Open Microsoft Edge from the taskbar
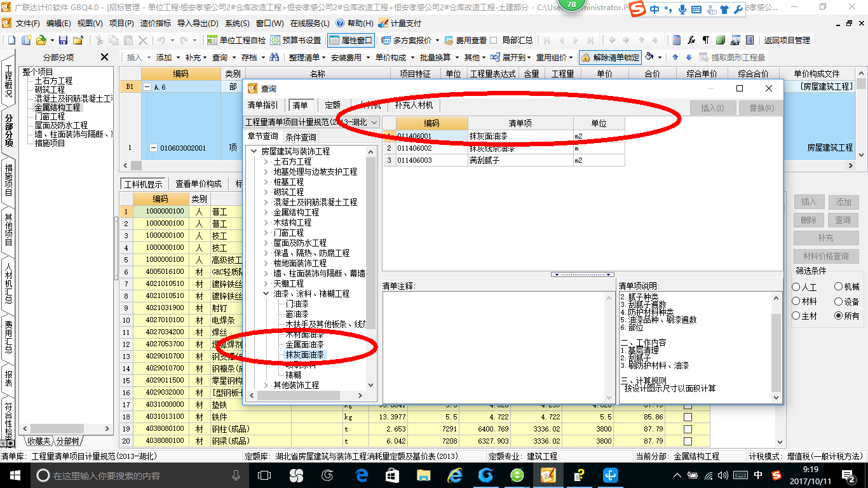 coord(362,475)
